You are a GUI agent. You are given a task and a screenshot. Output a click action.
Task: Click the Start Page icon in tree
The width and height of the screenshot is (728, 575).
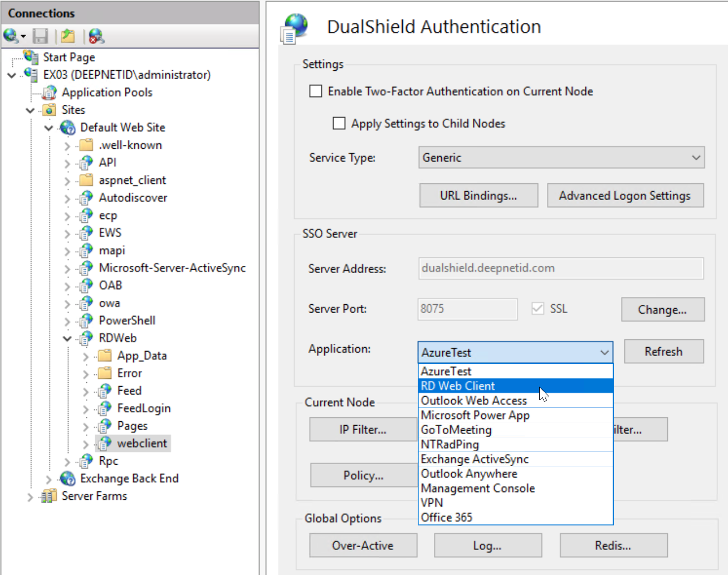(31, 57)
